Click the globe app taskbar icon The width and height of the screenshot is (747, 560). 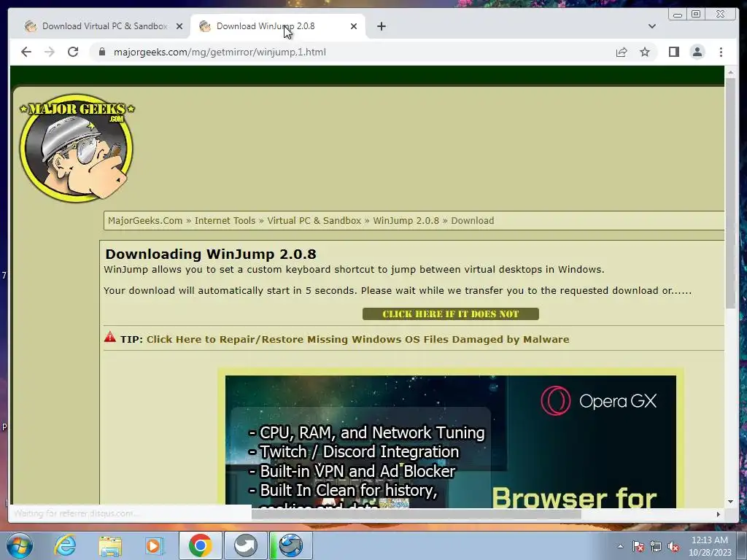pos(291,545)
